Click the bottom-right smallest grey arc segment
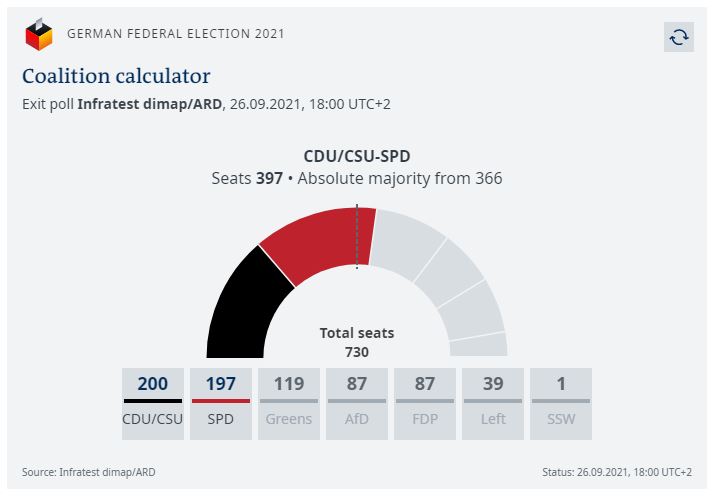 479,345
